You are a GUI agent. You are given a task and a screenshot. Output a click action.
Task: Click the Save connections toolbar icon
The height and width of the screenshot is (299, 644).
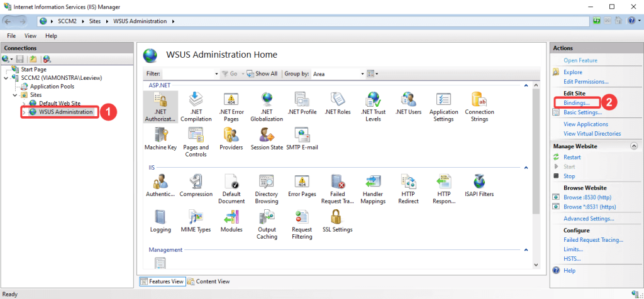point(19,59)
